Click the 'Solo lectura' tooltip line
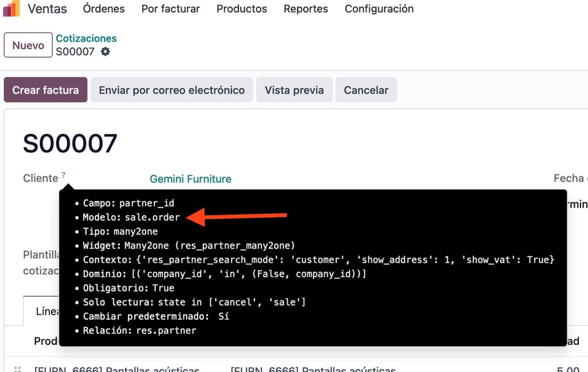Image resolution: width=588 pixels, height=372 pixels. click(194, 302)
